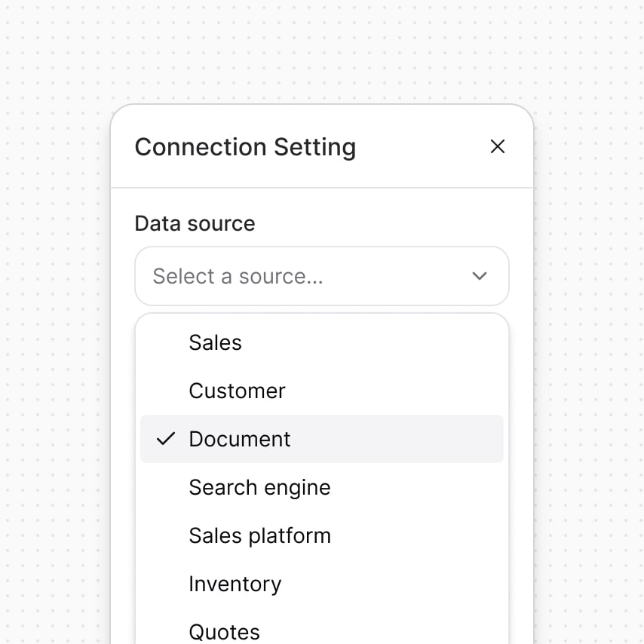This screenshot has width=644, height=644.
Task: Choose the Sales option
Action: [x=216, y=342]
